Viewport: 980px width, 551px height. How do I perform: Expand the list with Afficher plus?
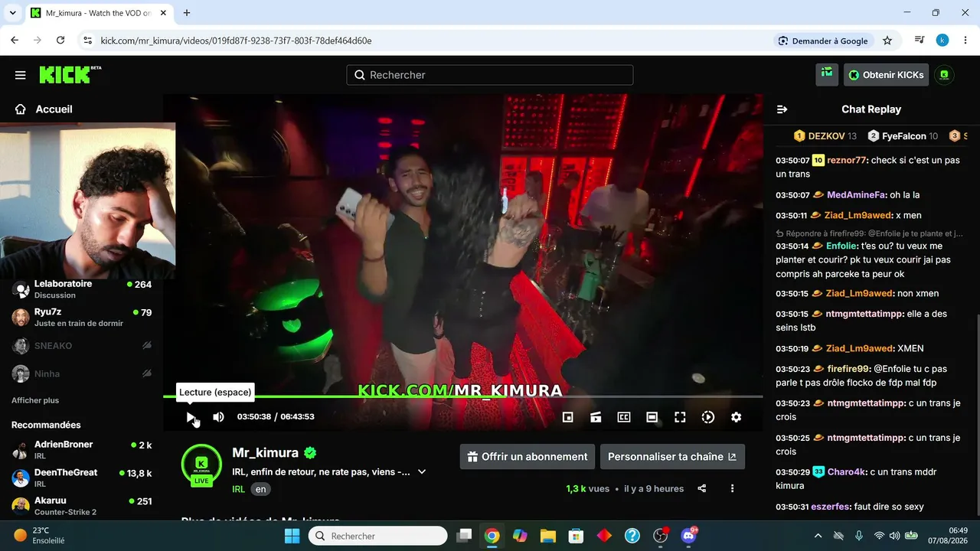click(x=35, y=400)
